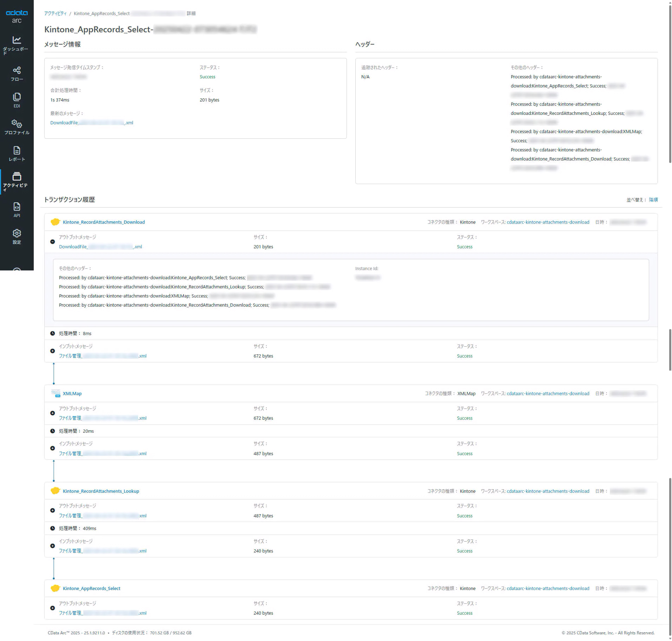Image resolution: width=672 pixels, height=641 pixels.
Task: Click the clock icon beside 処理時間 8ms
Action: pyautogui.click(x=52, y=333)
